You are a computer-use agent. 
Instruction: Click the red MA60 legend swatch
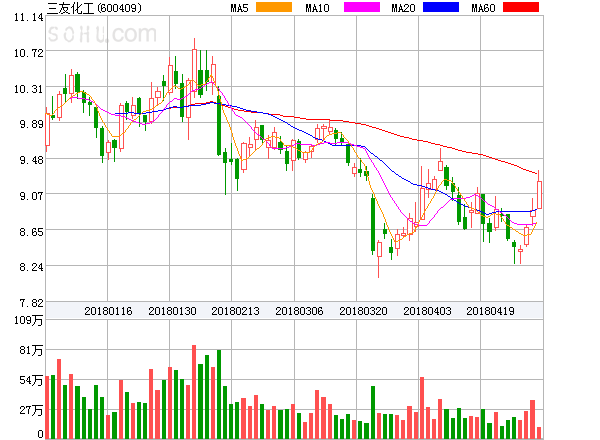(521, 7)
